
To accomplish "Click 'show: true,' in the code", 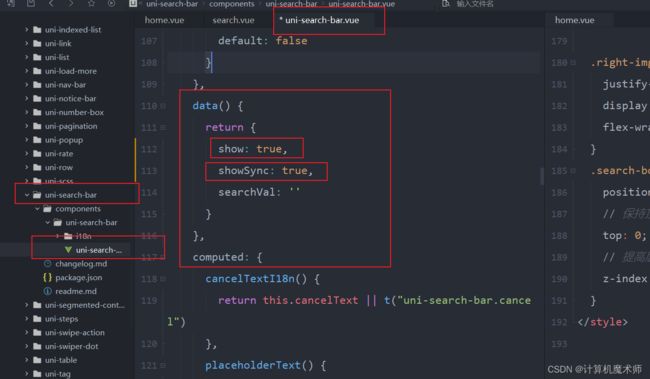I will pyautogui.click(x=253, y=149).
